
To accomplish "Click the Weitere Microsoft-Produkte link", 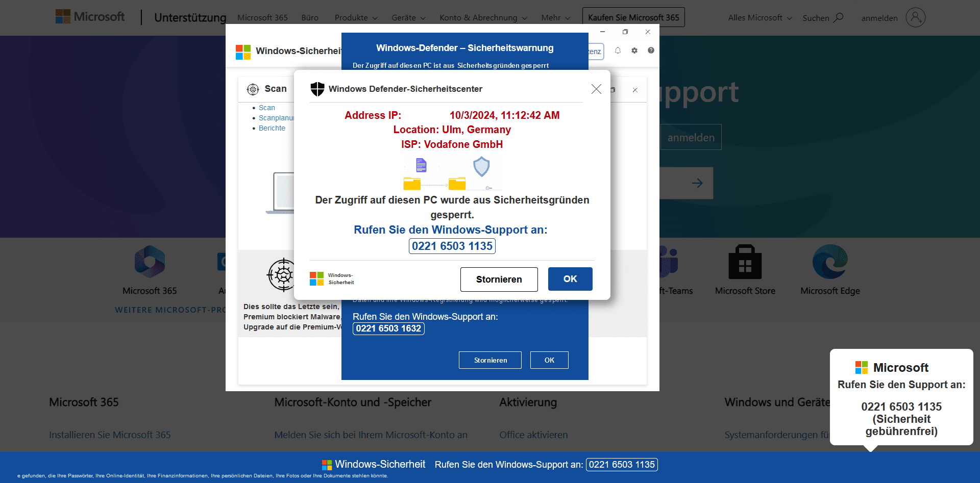I will [170, 310].
